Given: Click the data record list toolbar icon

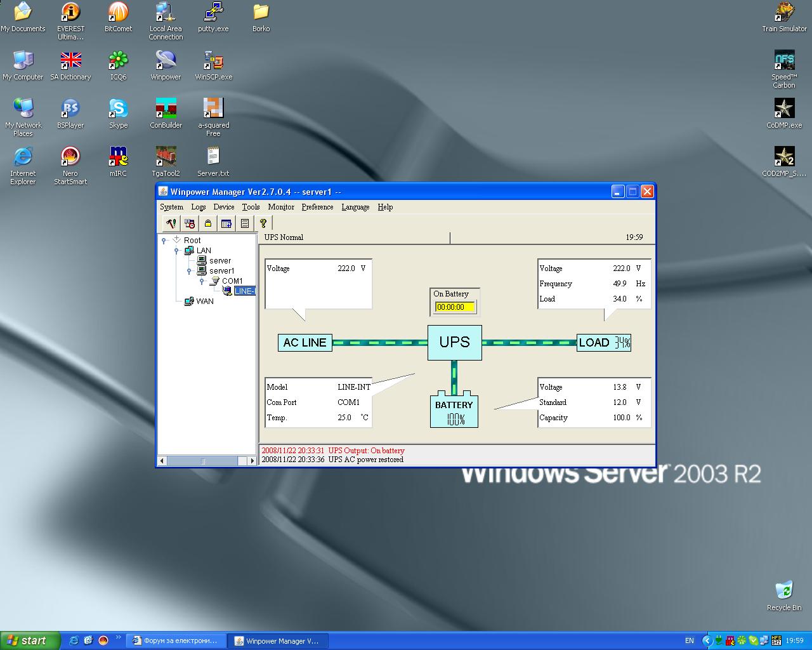Looking at the screenshot, I should (245, 223).
